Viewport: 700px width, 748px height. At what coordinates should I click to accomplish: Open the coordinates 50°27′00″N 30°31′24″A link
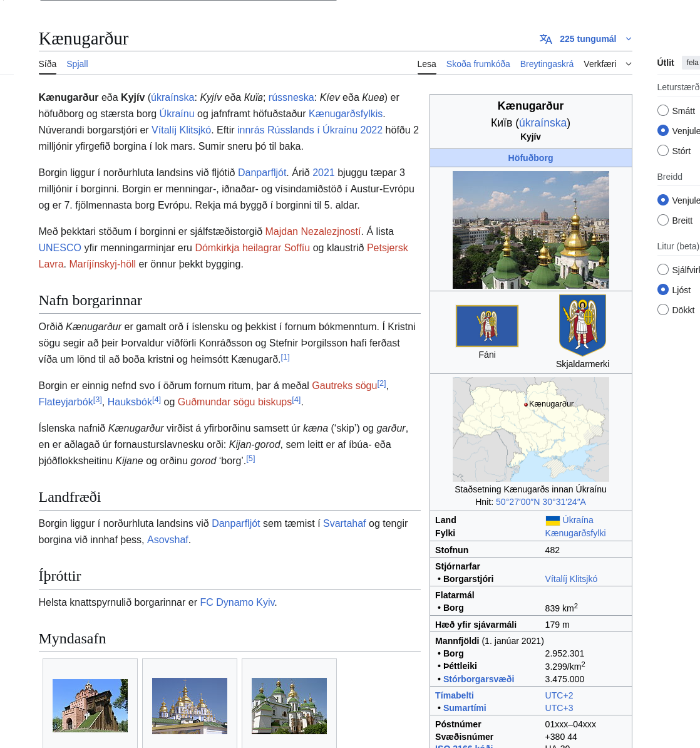coord(541,502)
